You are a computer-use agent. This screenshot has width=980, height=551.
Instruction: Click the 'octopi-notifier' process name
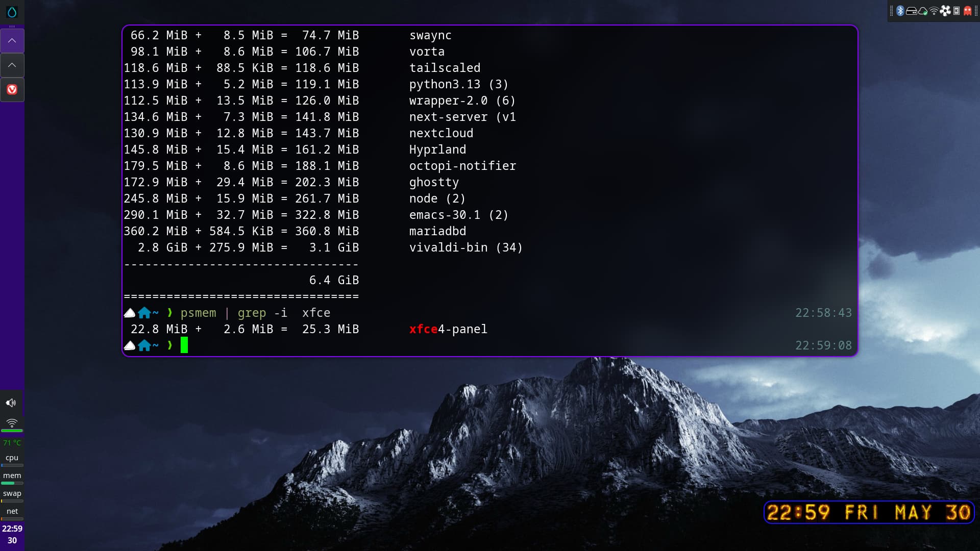(x=462, y=166)
